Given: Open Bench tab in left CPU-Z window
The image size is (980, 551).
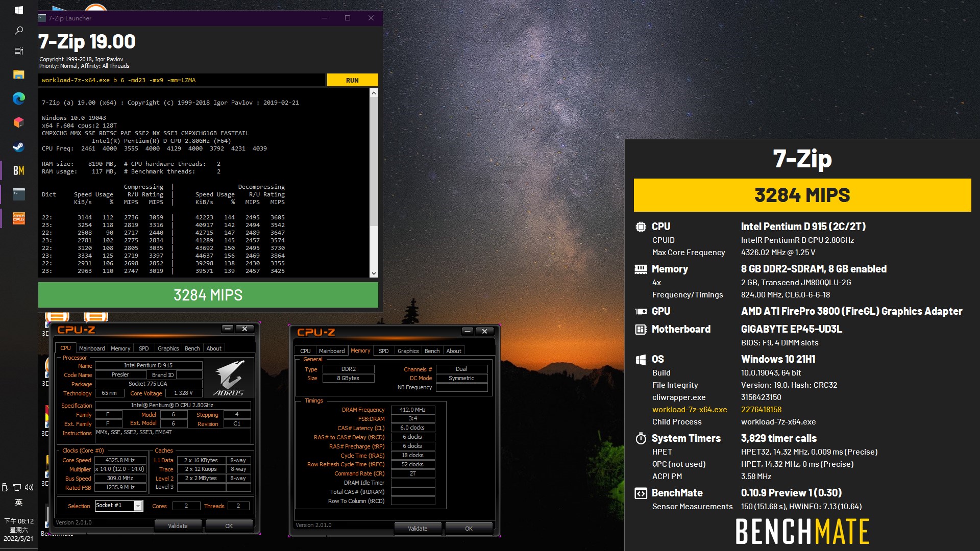Looking at the screenshot, I should [x=192, y=348].
